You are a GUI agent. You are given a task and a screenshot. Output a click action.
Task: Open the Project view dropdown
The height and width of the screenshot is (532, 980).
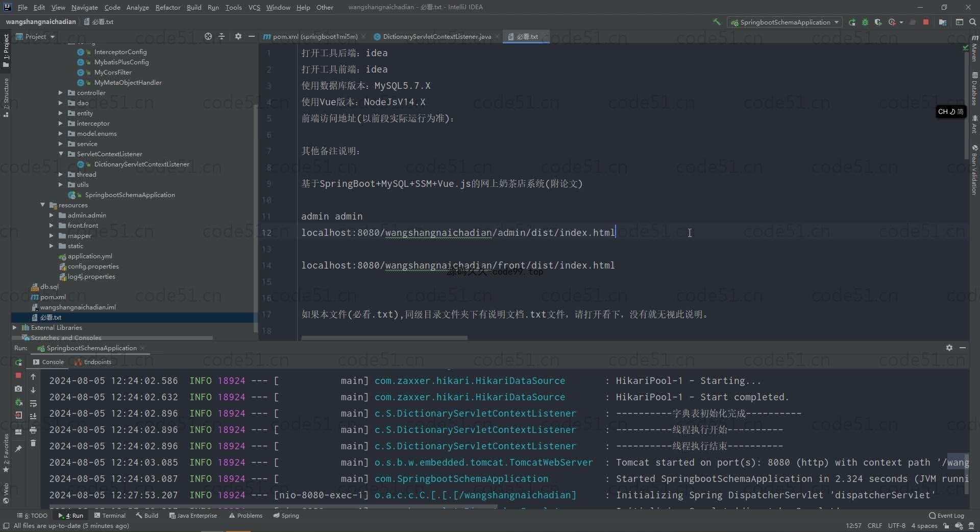35,36
